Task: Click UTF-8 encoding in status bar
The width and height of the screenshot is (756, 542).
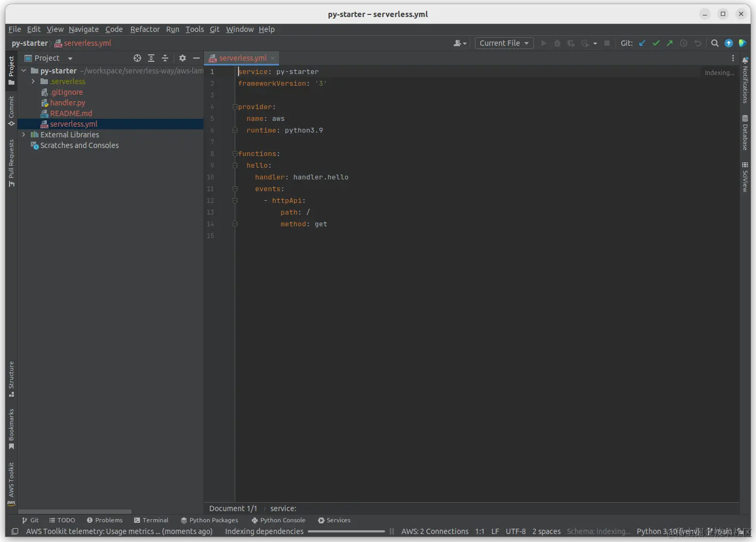Action: click(x=516, y=531)
